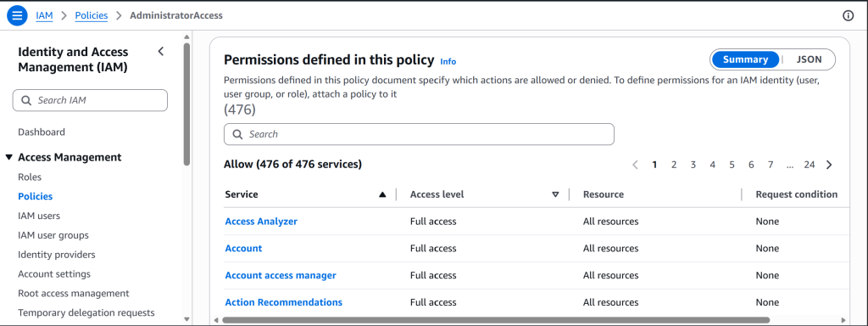Click the magnifier icon in Search IAM
868x326 pixels.
(26, 101)
